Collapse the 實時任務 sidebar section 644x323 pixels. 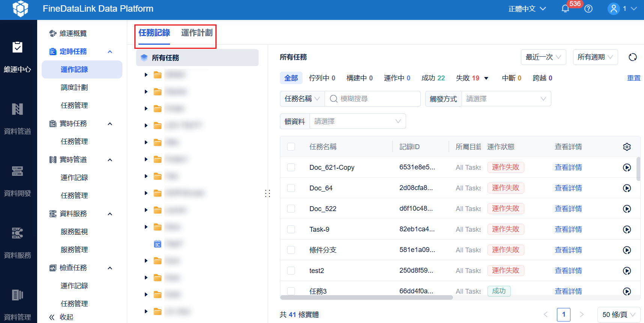tap(110, 124)
